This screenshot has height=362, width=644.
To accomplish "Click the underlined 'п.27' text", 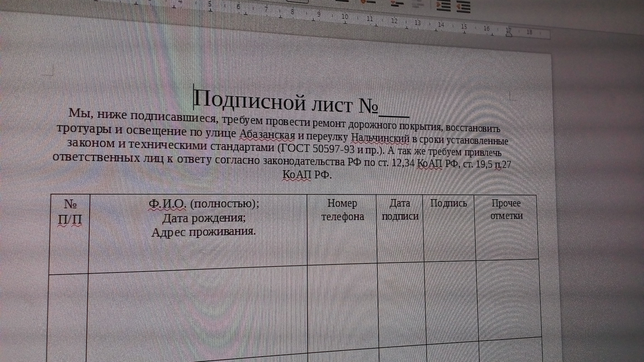I will [x=503, y=165].
